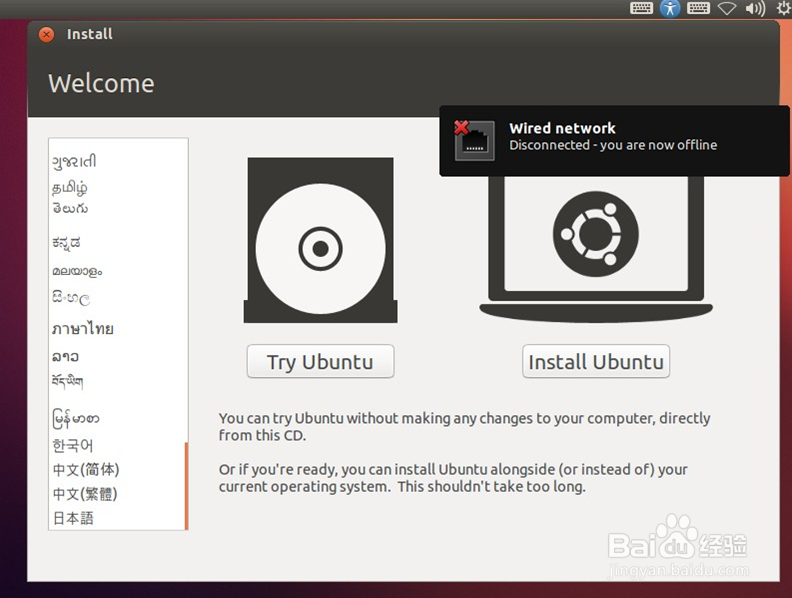792x598 pixels.
Task: Open the keyboard indicator right of accessibility icon
Action: tap(699, 8)
